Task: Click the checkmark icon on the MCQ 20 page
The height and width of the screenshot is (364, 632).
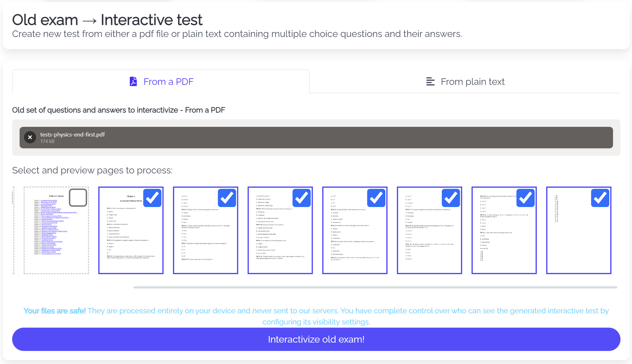Action: 526,198
